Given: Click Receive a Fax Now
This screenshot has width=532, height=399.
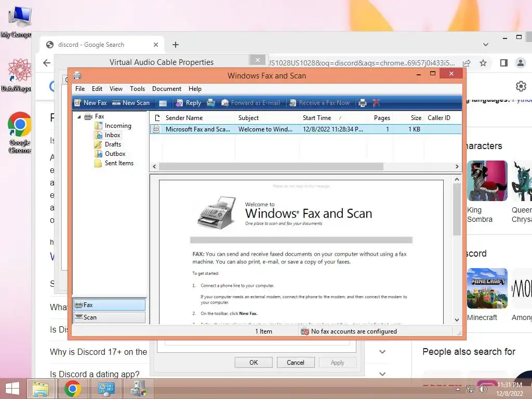Looking at the screenshot, I should pyautogui.click(x=320, y=103).
